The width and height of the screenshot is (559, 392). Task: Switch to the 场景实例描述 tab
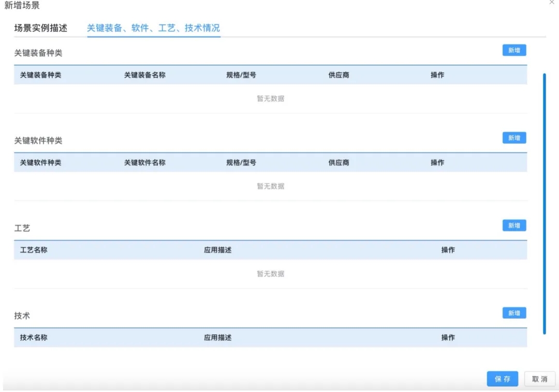41,28
